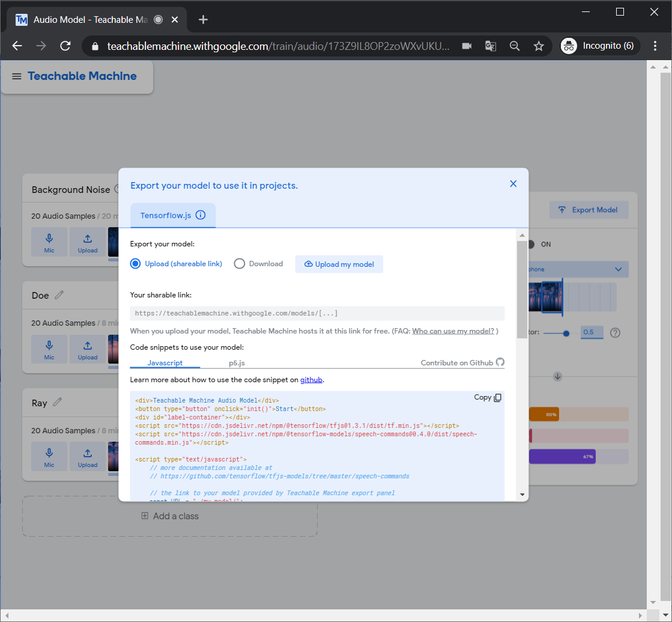This screenshot has width=672, height=622.
Task: Go forward in the browser
Action: point(41,46)
